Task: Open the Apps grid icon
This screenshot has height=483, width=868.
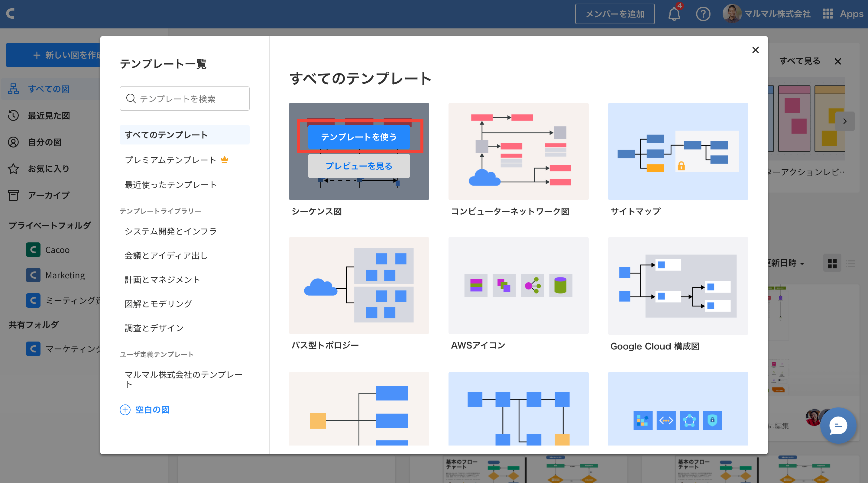Action: (828, 14)
